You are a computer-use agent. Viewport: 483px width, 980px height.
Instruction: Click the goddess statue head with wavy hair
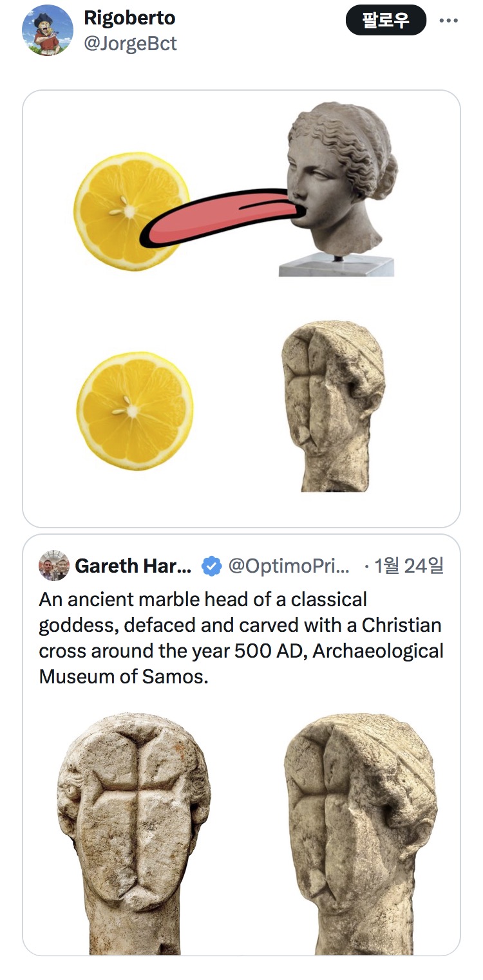(340, 174)
